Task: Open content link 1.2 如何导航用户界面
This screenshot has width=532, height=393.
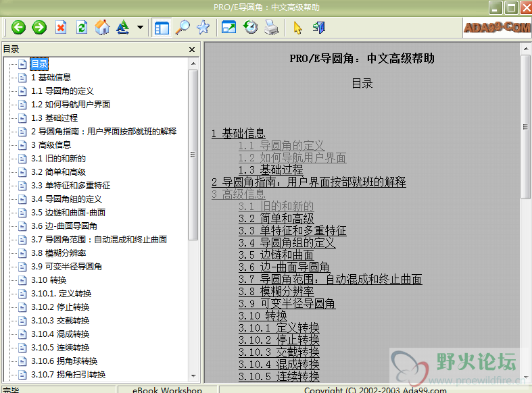Action: 292,158
